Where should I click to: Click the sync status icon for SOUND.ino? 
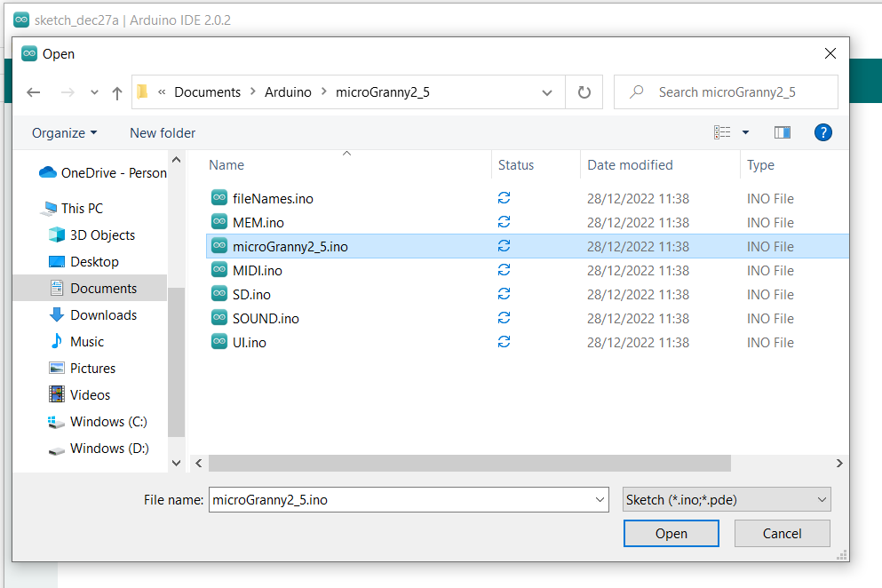504,318
